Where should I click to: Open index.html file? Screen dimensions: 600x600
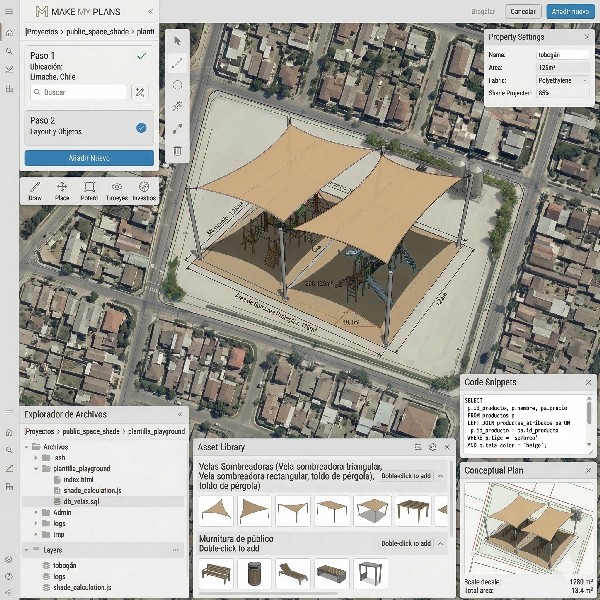[x=78, y=479]
